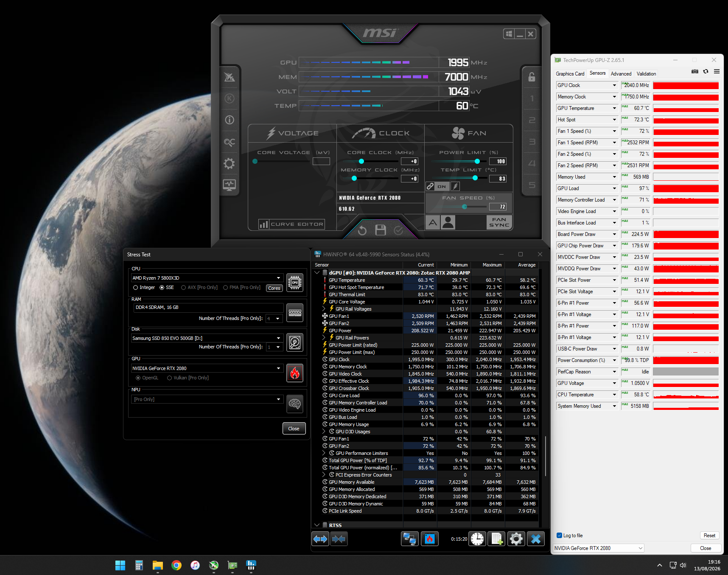Toggle automatic fan speed A button
728x575 pixels.
coord(433,222)
